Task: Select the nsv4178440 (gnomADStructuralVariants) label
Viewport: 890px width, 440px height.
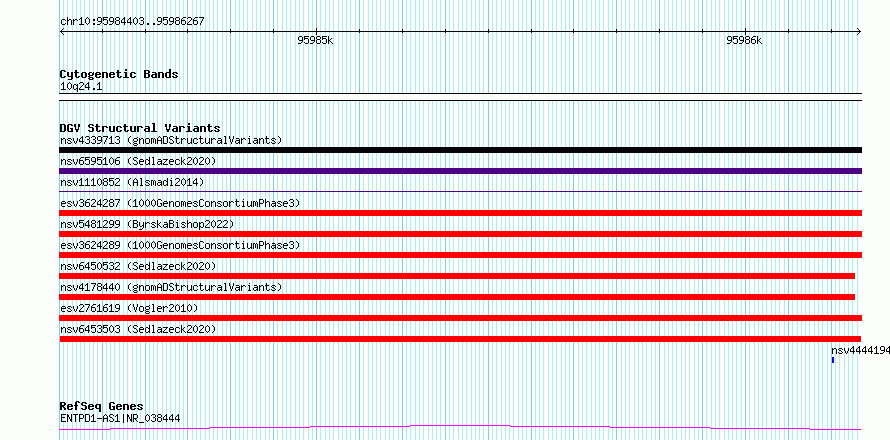Action: click(x=171, y=287)
